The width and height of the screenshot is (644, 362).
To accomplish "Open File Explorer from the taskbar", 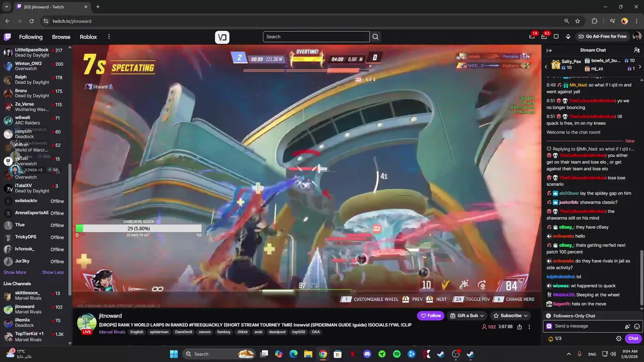I will coord(308,354).
